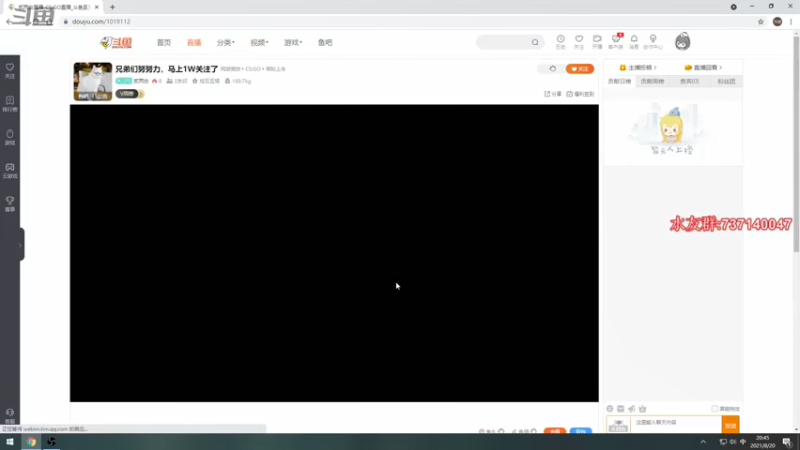The image size is (800, 450).
Task: Click the streamer's cat avatar thumbnail
Action: [93, 81]
